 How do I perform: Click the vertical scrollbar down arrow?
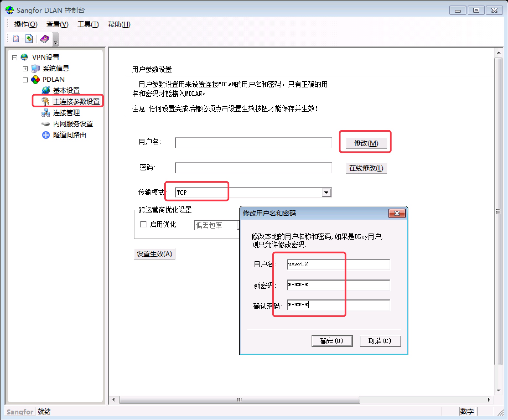(x=499, y=390)
